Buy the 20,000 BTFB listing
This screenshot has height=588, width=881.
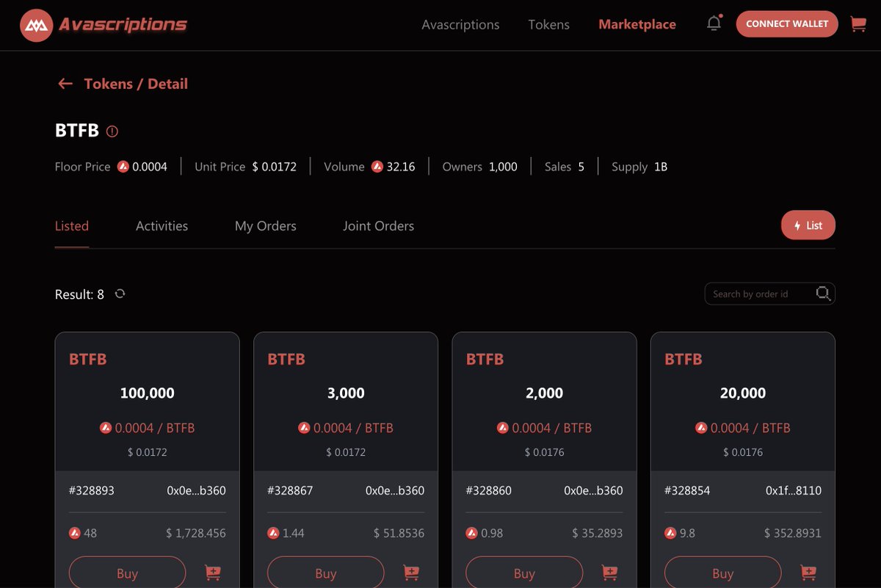click(722, 573)
